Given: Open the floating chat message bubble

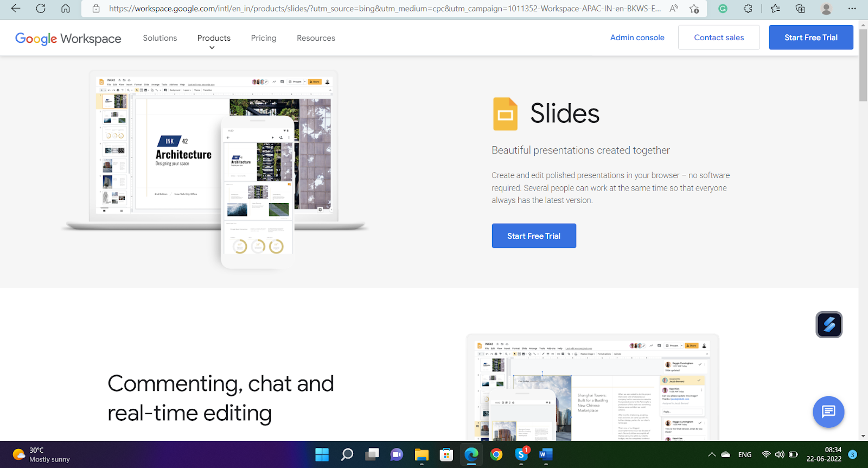Looking at the screenshot, I should tap(828, 412).
